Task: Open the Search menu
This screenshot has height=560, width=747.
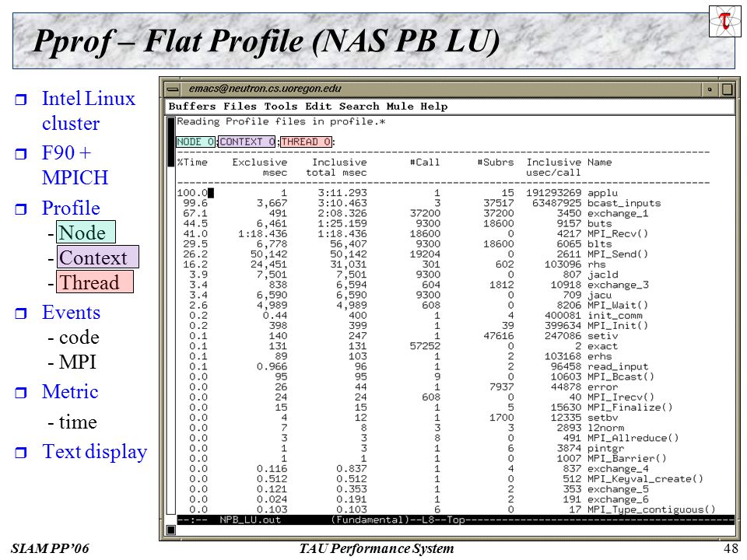Action: (x=359, y=107)
